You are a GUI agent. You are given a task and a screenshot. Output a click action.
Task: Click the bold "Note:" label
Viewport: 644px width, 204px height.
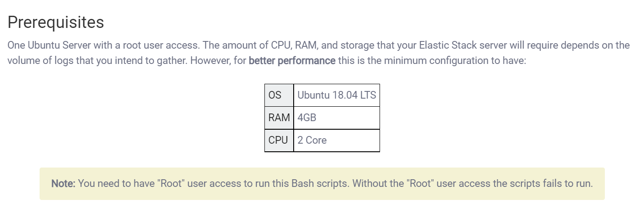[63, 184]
